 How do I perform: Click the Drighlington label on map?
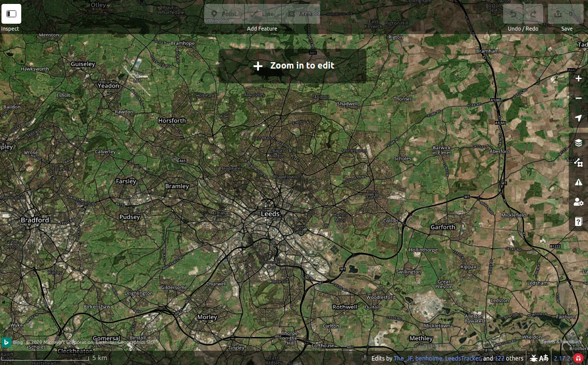(x=139, y=293)
